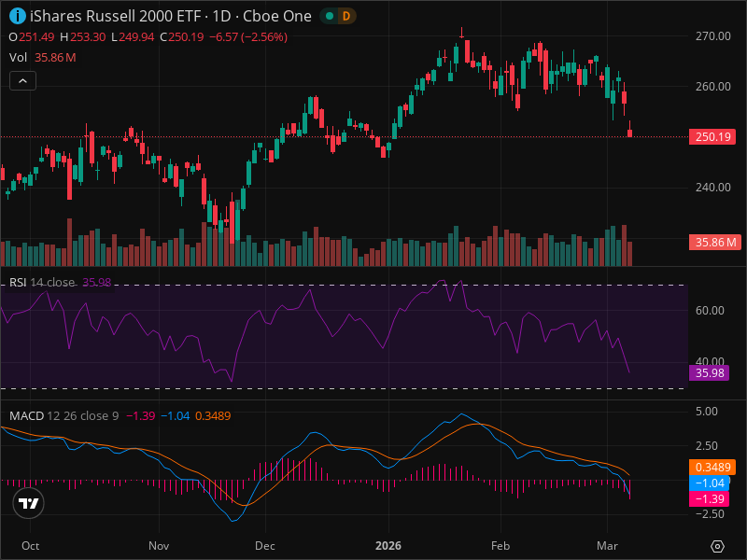Open chart settings gear icon
This screenshot has width=747, height=560.
pyautogui.click(x=717, y=546)
